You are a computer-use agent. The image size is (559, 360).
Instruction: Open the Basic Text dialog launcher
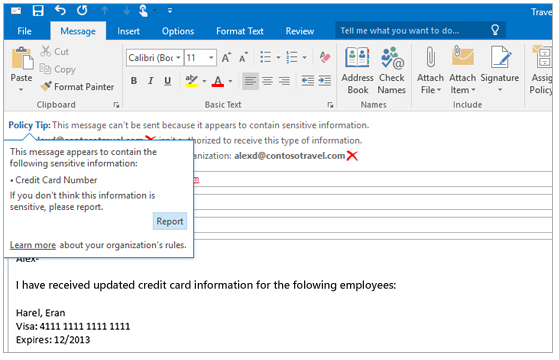pyautogui.click(x=330, y=105)
